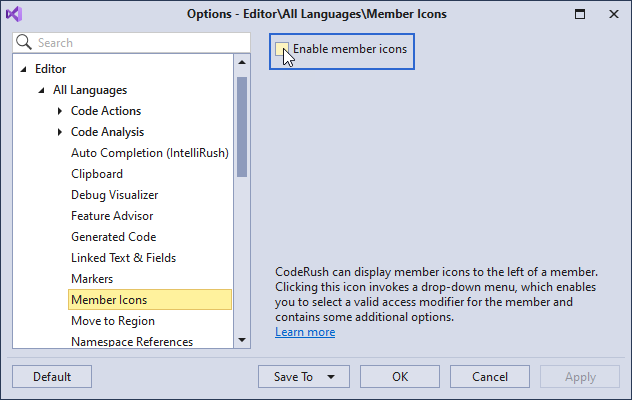Enable member icons checkbox
Viewport: 632px width, 400px height.
tap(281, 49)
